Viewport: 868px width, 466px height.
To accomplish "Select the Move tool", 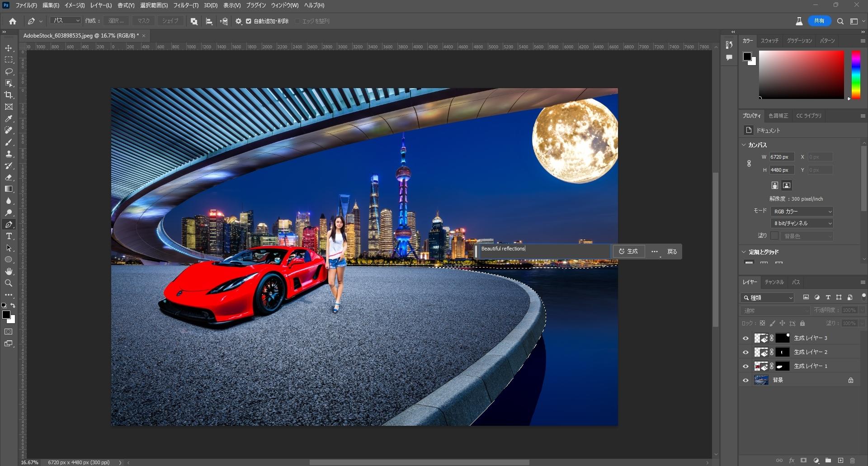I will tap(9, 48).
